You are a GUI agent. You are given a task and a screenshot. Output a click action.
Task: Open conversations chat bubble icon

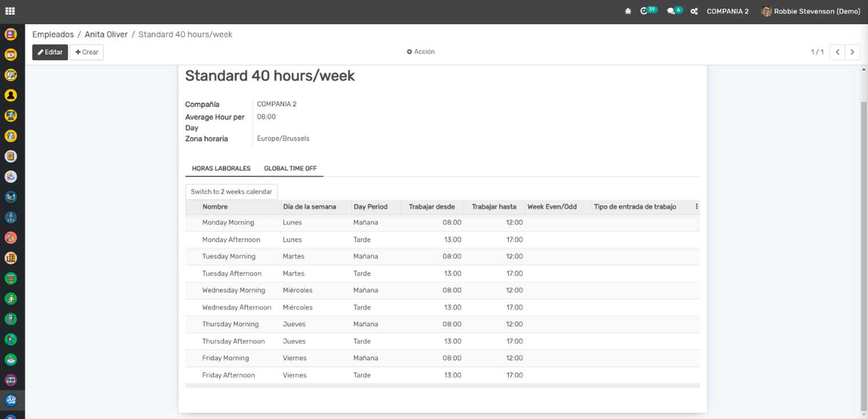[671, 11]
